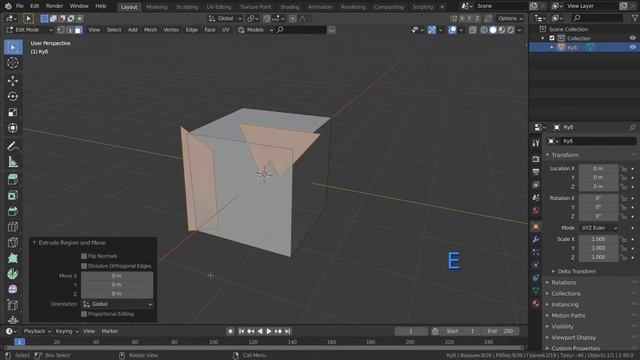The height and width of the screenshot is (360, 640).
Task: Play the animation forward
Action: (269, 331)
